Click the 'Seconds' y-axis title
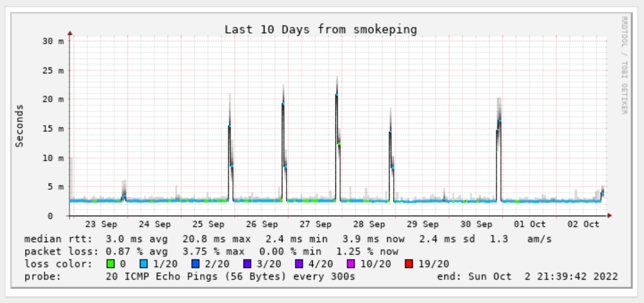 click(19, 126)
